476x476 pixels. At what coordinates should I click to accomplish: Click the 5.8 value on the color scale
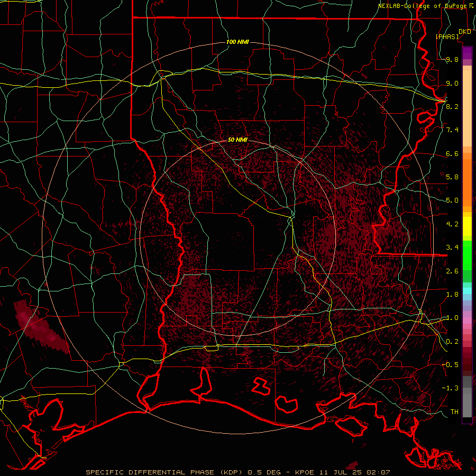[452, 177]
